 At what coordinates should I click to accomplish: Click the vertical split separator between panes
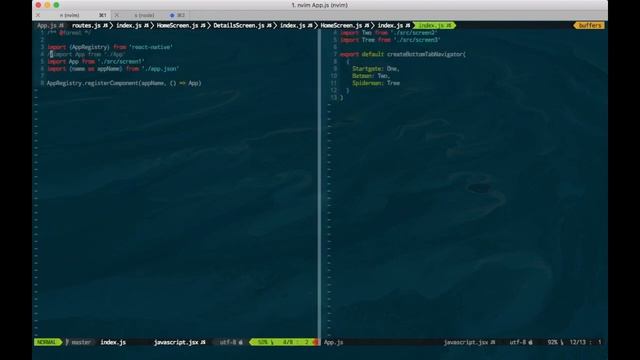pos(319,184)
